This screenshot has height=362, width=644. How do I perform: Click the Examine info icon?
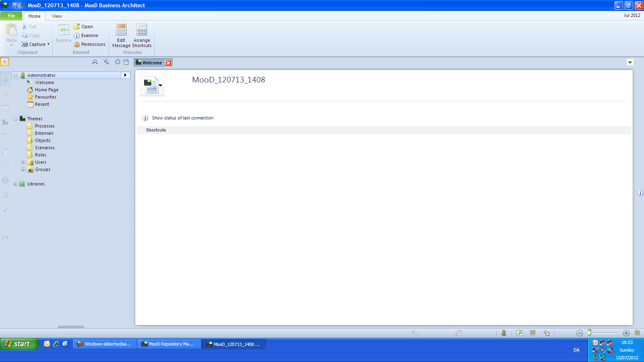pos(77,35)
